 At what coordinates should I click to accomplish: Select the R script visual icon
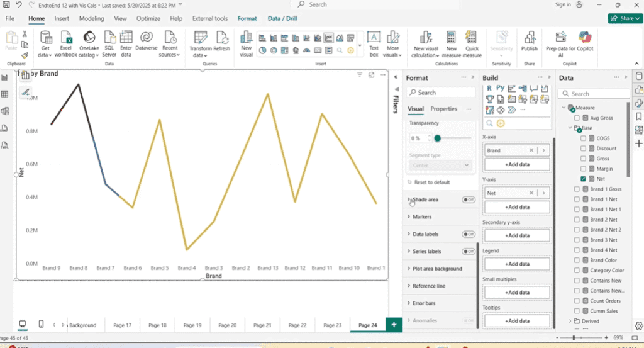coord(489,88)
